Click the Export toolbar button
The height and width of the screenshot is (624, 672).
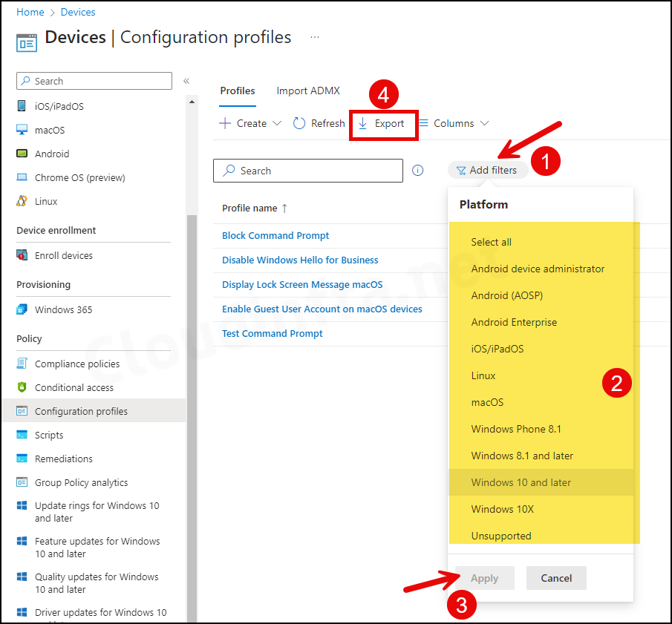pyautogui.click(x=382, y=123)
